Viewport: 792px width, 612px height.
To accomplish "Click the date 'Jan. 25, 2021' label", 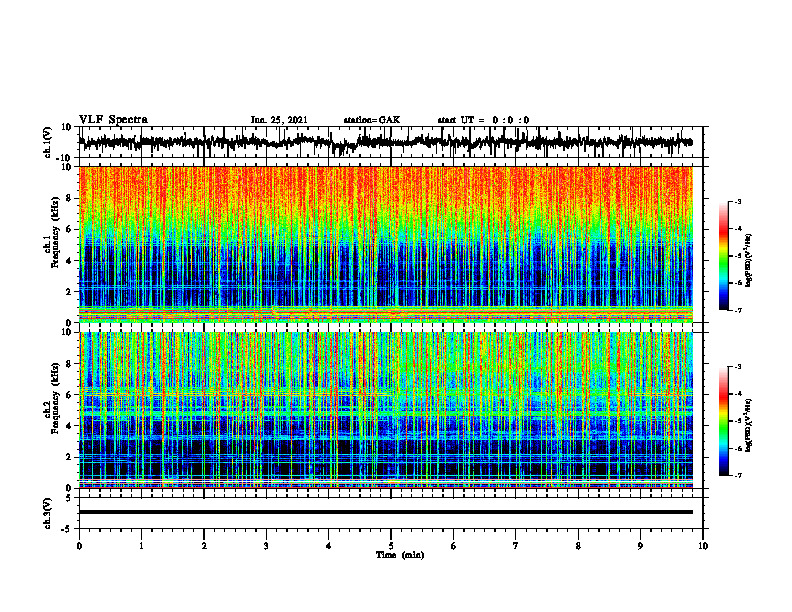I will 279,120.
